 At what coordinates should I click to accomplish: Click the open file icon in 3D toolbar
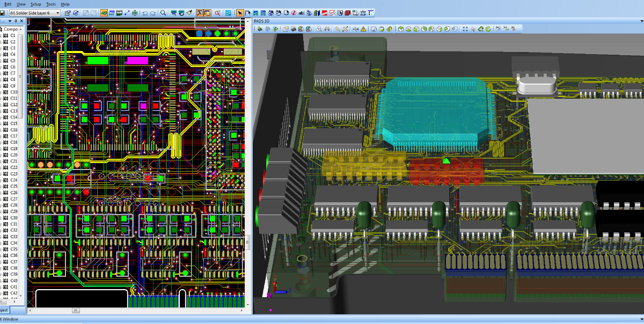click(x=286, y=29)
